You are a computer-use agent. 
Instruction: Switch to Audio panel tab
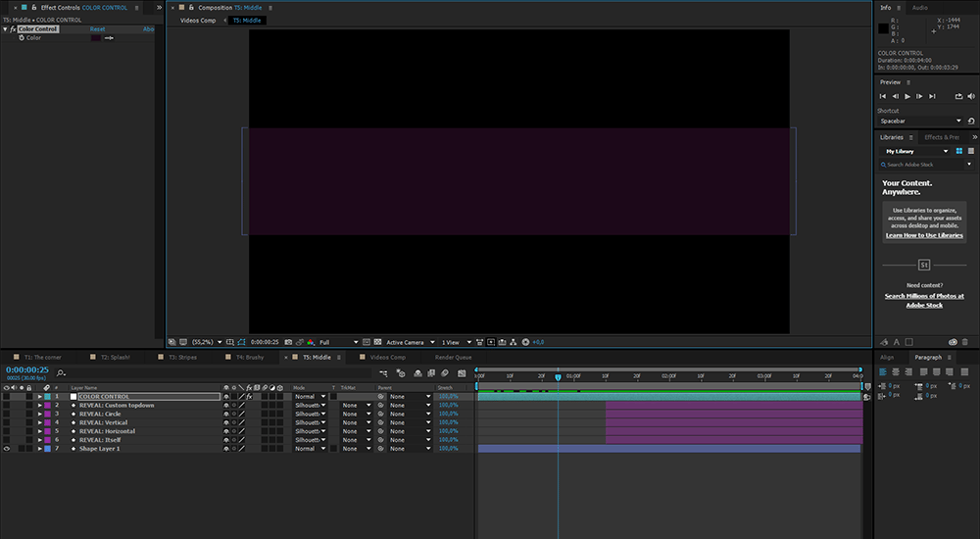tap(919, 8)
